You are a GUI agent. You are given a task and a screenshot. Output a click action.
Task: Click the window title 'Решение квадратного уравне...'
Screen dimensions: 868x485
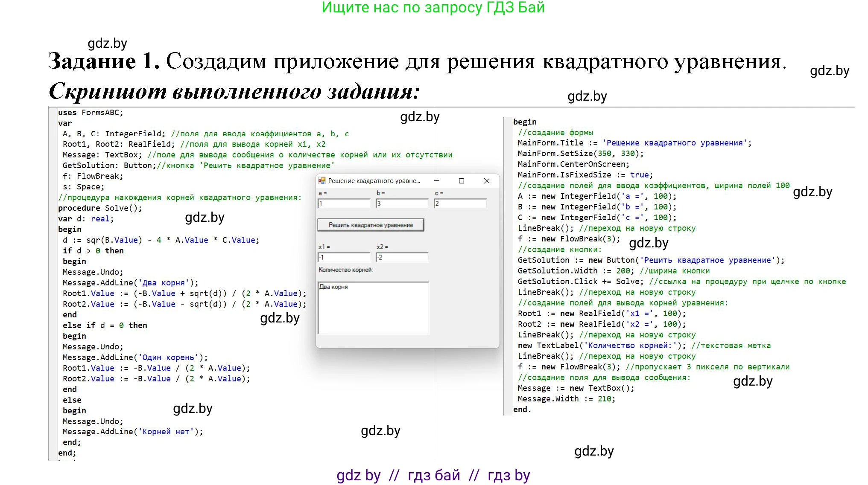[x=374, y=181]
